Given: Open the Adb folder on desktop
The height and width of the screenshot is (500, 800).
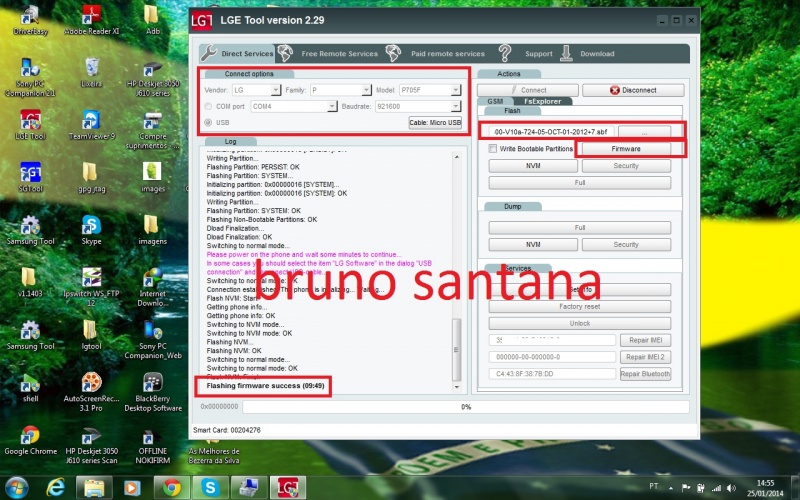Looking at the screenshot, I should pos(152,20).
